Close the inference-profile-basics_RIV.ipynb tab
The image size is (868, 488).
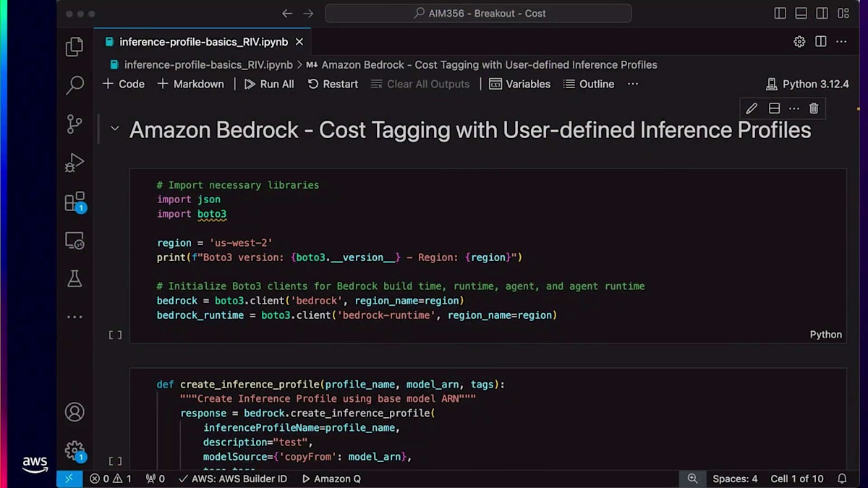pos(299,42)
